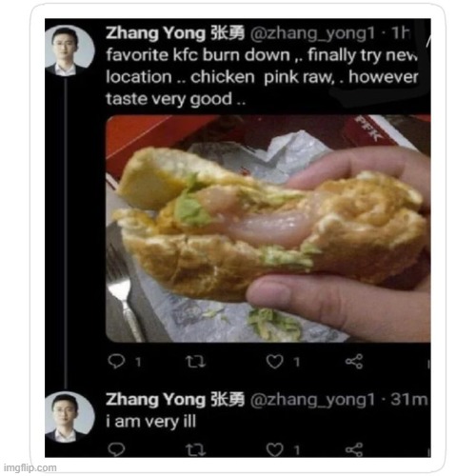Image resolution: width=476 pixels, height=476 pixels.
Task: Retweet the 'i am very ill' tweet
Action: [195, 450]
